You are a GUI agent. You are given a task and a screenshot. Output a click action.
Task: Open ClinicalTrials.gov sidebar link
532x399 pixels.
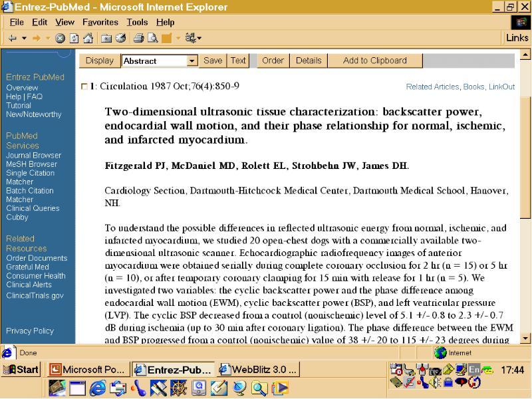35,295
